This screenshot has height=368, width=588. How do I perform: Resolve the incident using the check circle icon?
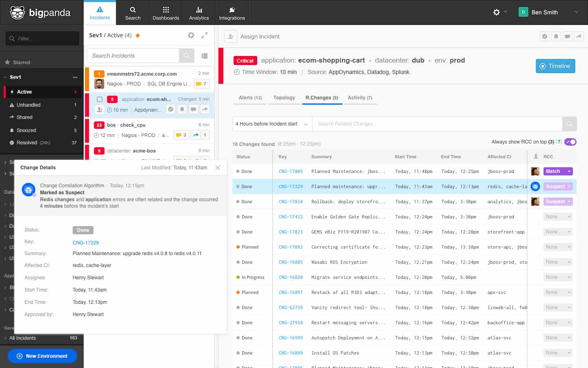545,36
